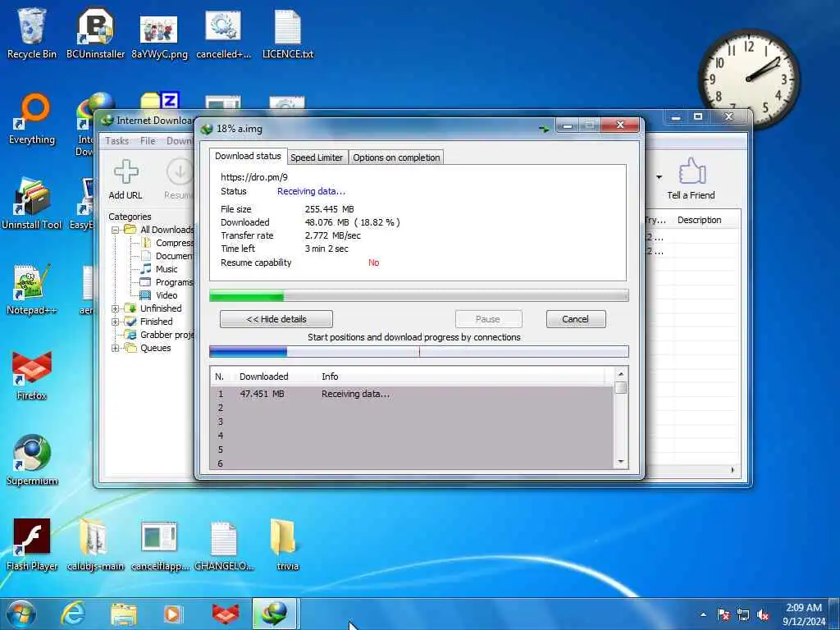Viewport: 840px width, 630px height.
Task: Cancel the a.img download
Action: coord(576,319)
